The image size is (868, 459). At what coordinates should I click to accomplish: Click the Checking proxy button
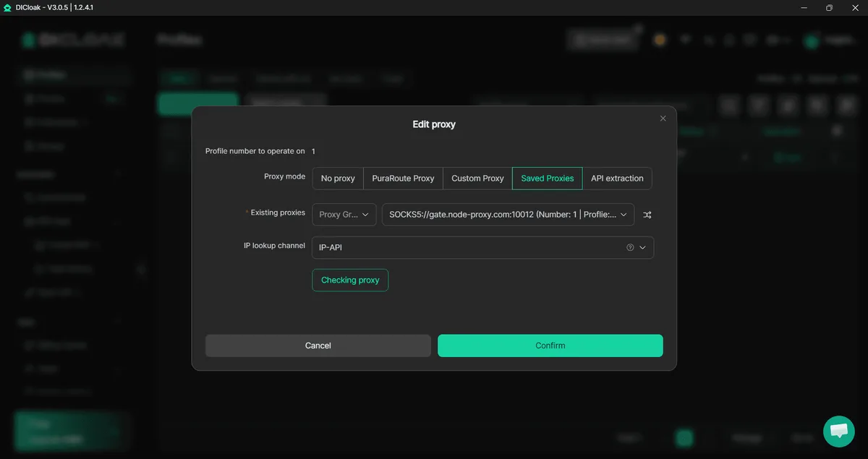click(350, 280)
